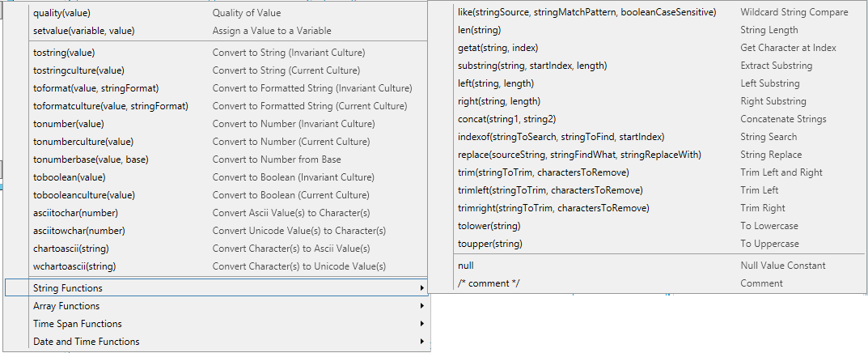Select the quality(value) function

click(63, 13)
